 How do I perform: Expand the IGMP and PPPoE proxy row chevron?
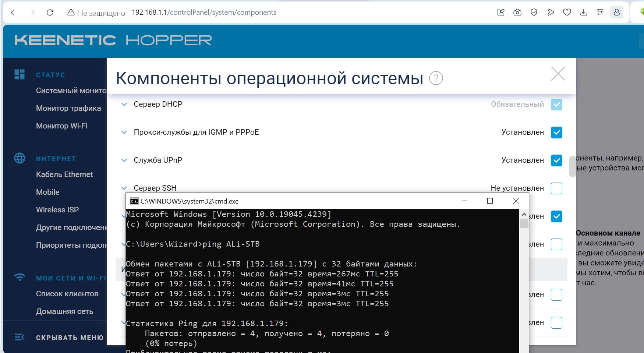pos(124,132)
